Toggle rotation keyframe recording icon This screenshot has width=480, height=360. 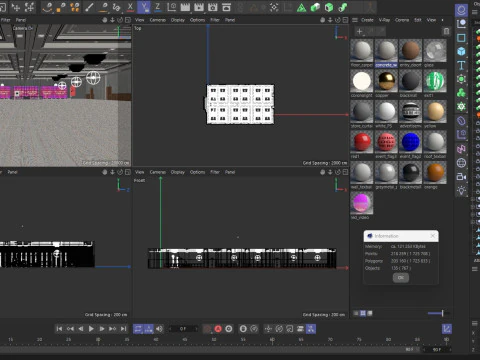(x=279, y=329)
